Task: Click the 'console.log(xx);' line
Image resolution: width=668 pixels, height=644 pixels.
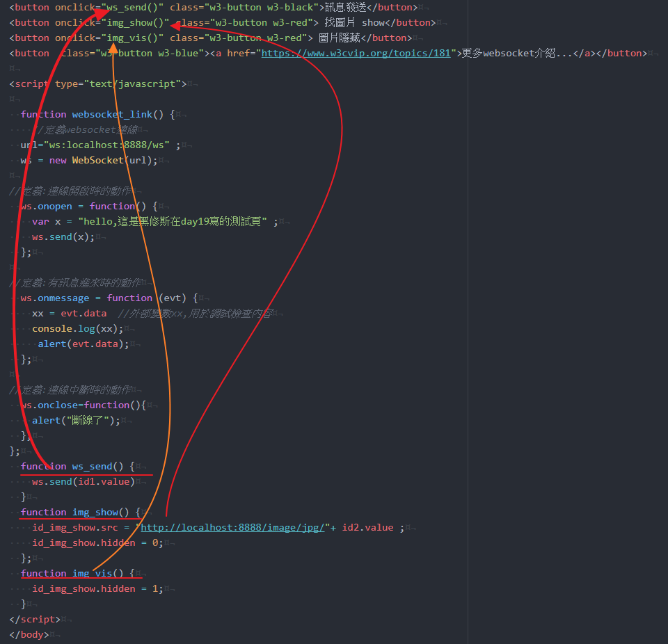Action: (77, 329)
